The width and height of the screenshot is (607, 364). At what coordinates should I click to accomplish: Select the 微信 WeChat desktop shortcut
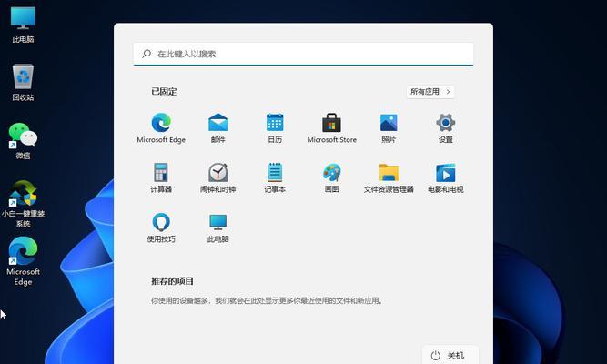[24, 140]
